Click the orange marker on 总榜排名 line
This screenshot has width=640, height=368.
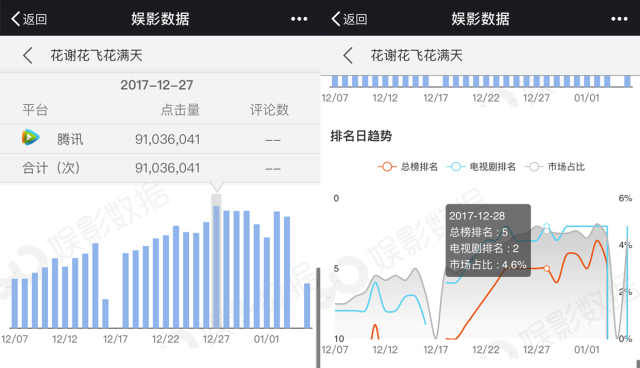tap(547, 268)
